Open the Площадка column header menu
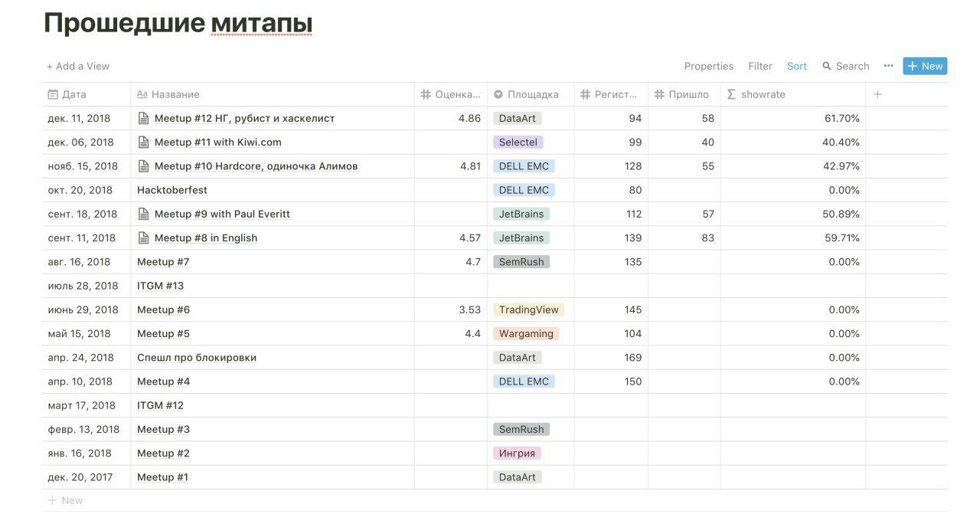The image size is (980, 514). pyautogui.click(x=531, y=94)
